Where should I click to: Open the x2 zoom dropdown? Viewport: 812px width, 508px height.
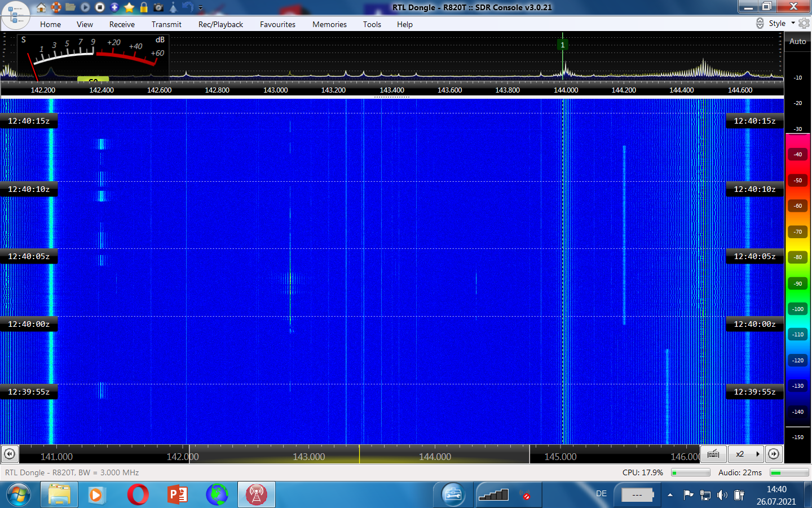coord(745,454)
